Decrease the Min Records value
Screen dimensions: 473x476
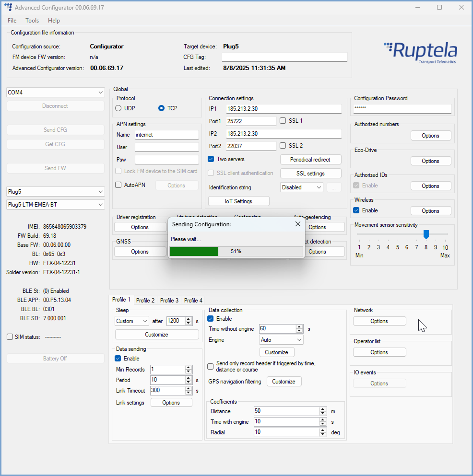189,372
